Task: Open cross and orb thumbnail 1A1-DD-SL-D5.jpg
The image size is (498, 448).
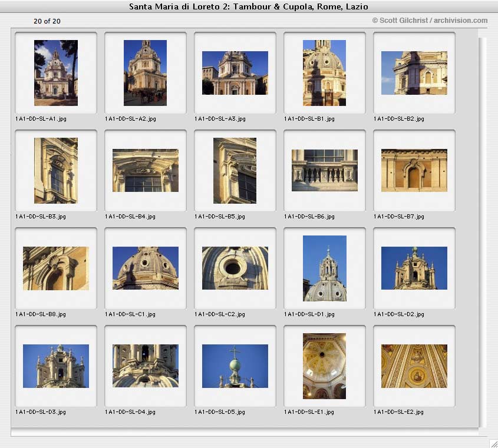Action: point(235,366)
